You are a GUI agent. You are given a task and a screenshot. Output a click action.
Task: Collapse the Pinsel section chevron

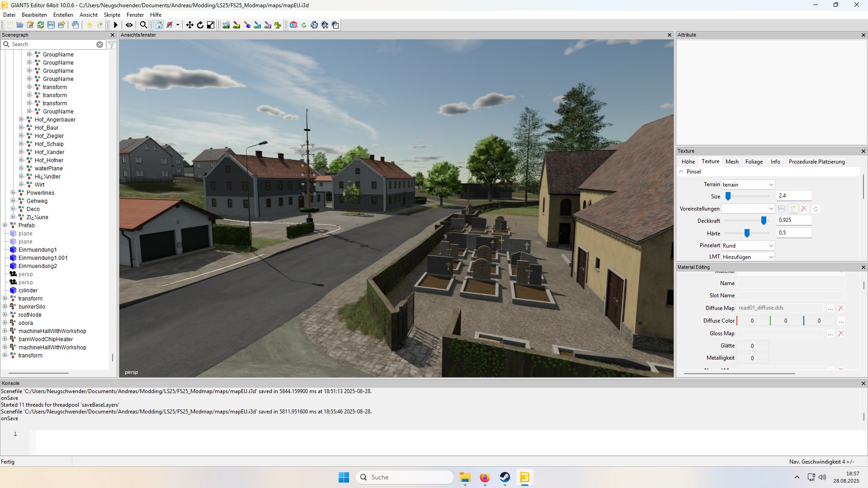pos(681,172)
